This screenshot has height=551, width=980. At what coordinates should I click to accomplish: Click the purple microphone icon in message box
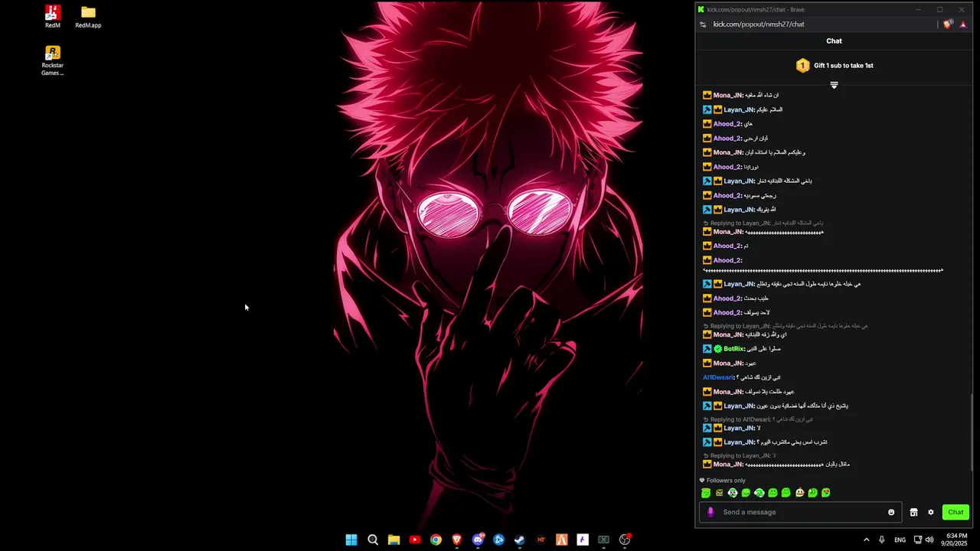710,512
